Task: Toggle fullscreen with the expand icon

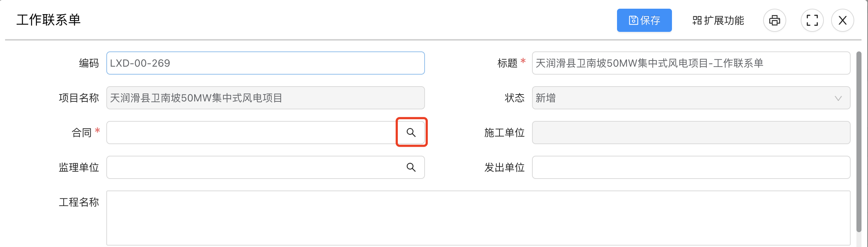Action: (x=812, y=20)
